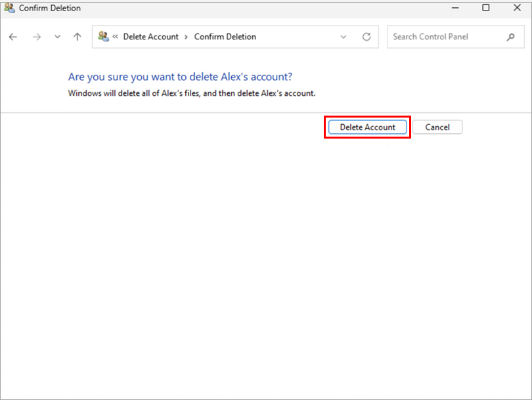This screenshot has height=400, width=532.
Task: Click the "Are you sure" heading text
Action: [x=181, y=77]
